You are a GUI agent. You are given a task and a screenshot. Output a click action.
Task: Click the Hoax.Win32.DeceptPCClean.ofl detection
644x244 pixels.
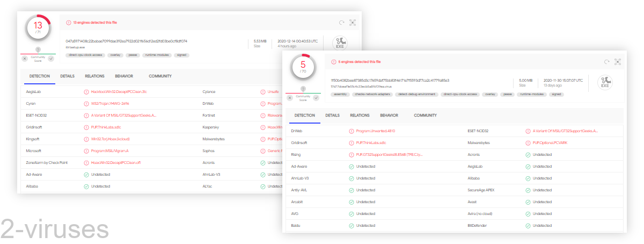[x=116, y=162]
